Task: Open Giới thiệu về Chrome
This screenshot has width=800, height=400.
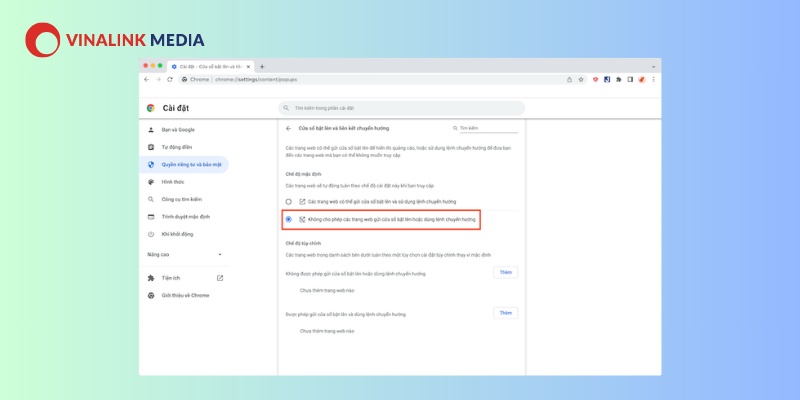Action: tap(184, 295)
